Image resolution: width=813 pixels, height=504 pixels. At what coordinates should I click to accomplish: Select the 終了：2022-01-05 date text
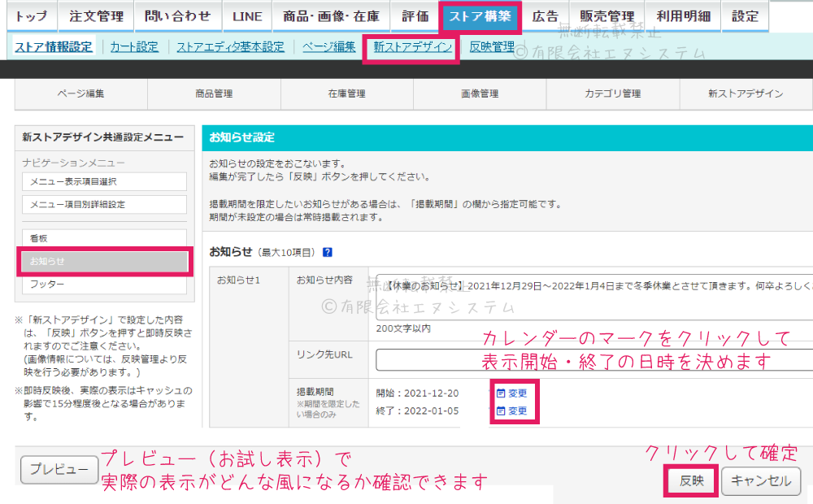click(417, 411)
